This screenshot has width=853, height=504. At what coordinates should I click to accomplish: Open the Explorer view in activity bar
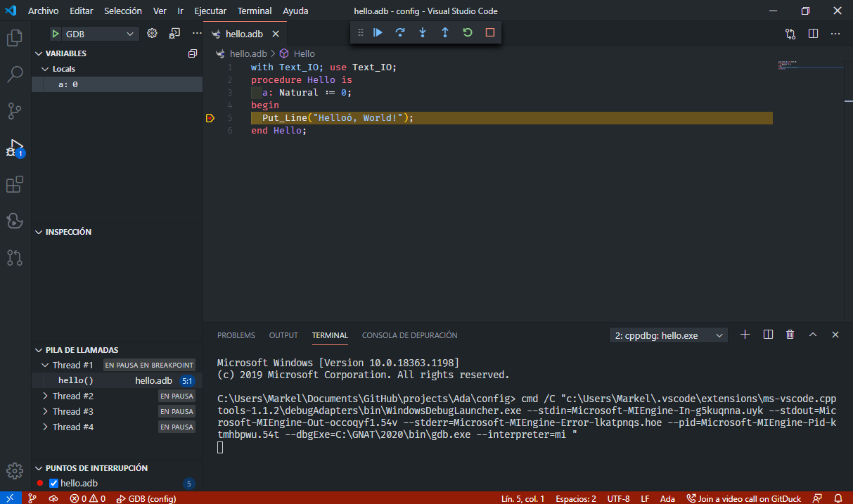(15, 37)
